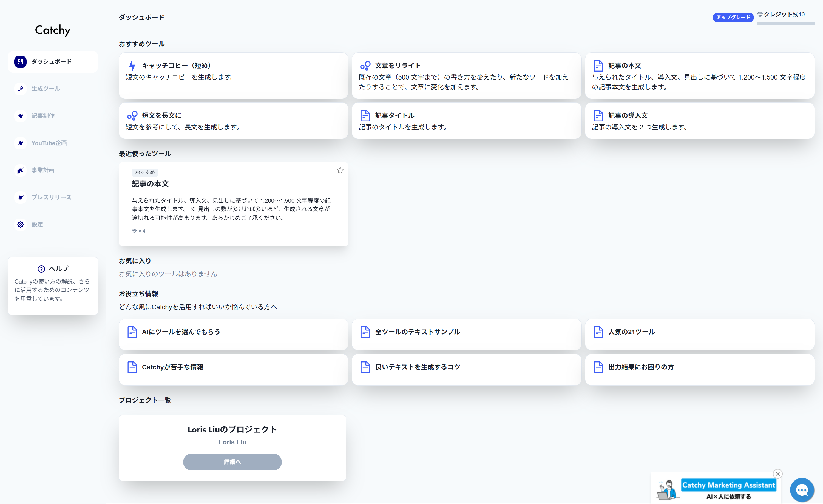Open the 生成ツール sidebar menu
This screenshot has width=823, height=504.
pyautogui.click(x=53, y=89)
